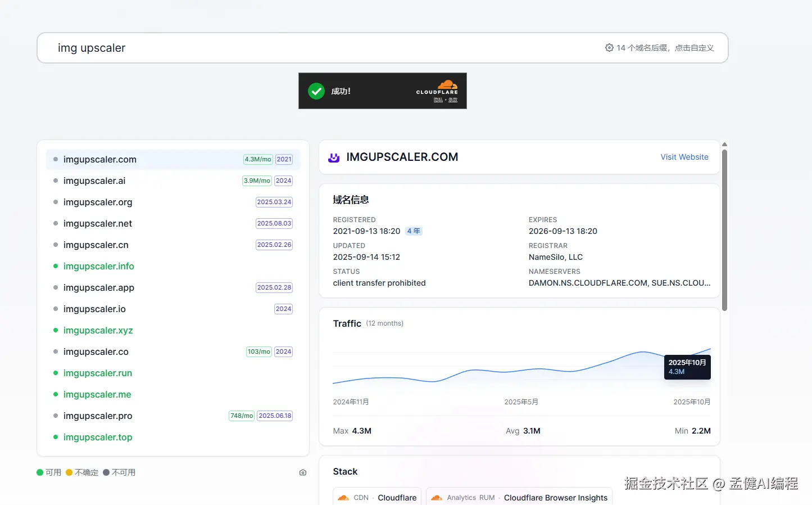Click the '4 年' domain age badge

414,231
